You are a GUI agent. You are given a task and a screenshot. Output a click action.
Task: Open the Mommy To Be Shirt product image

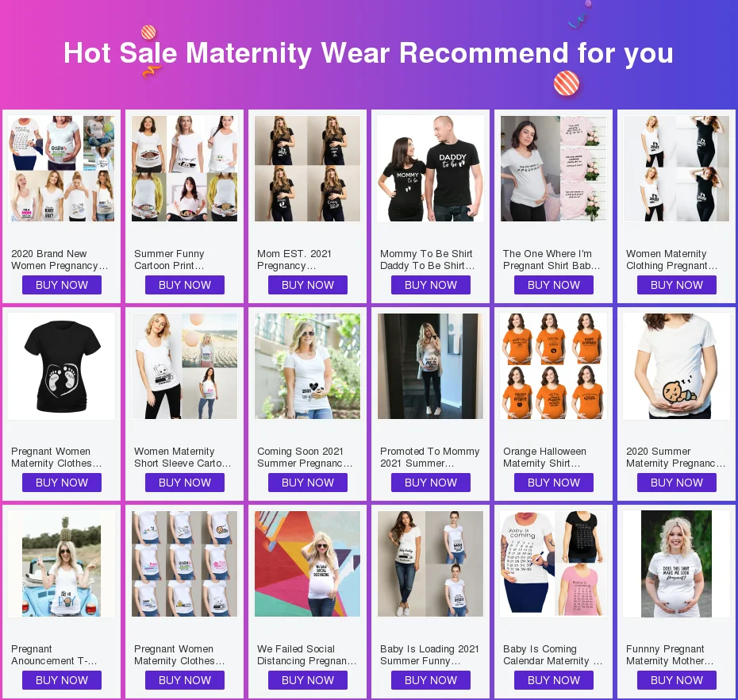(x=430, y=168)
